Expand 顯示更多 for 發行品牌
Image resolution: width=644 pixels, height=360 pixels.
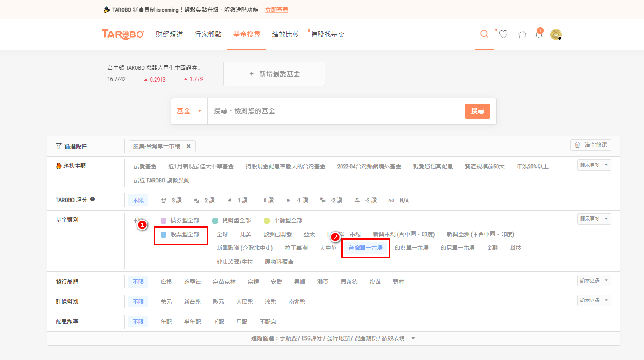pos(594,280)
